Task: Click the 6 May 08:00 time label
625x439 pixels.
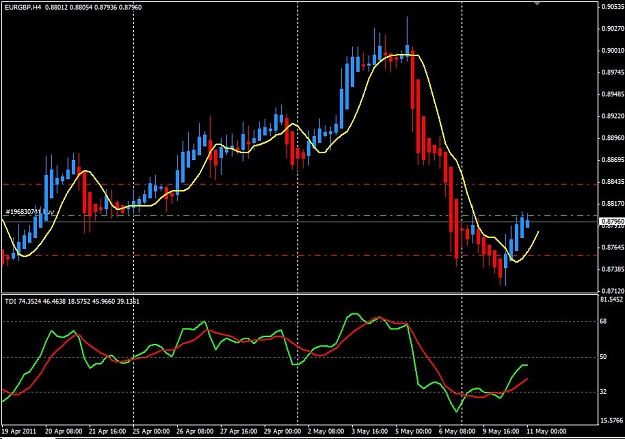Action: [457, 431]
